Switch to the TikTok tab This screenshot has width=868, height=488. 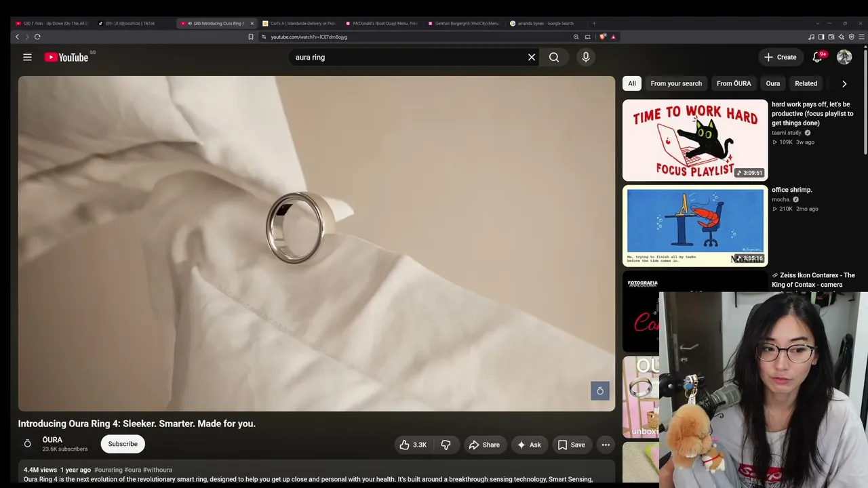click(134, 23)
